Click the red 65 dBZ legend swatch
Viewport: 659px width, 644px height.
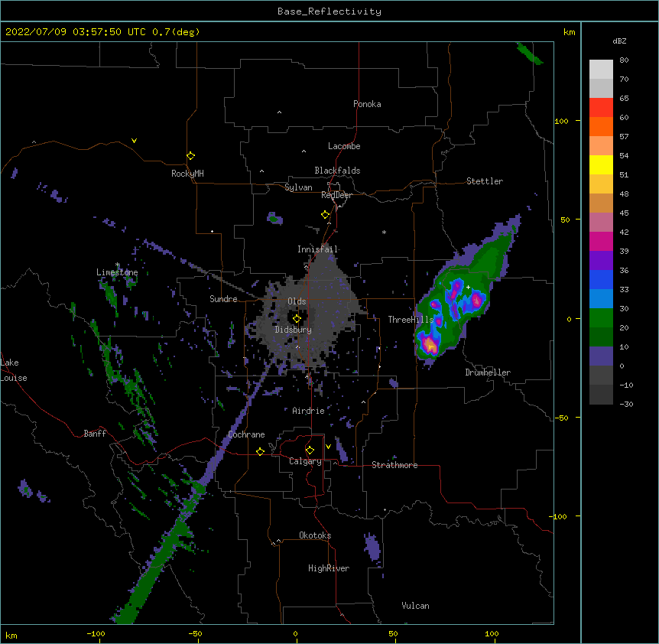pyautogui.click(x=601, y=108)
